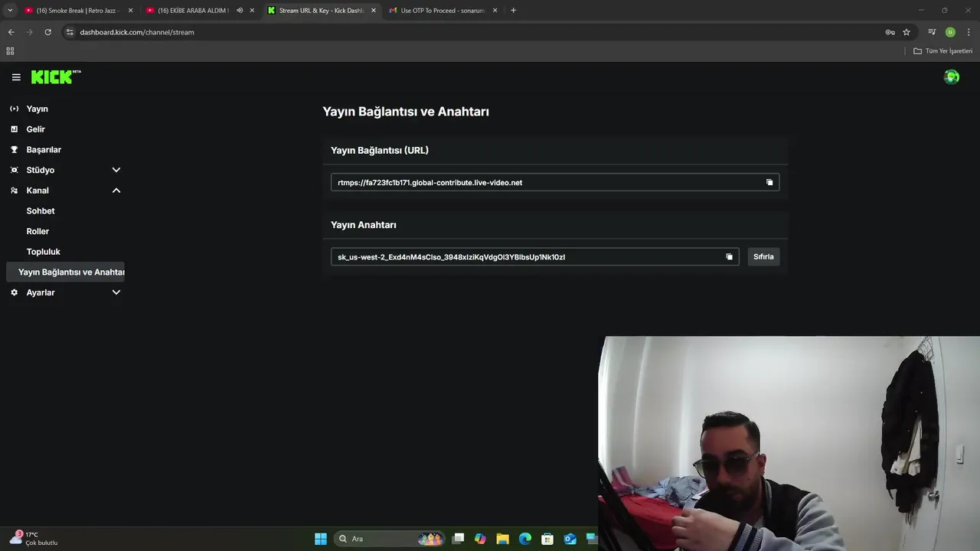Reset the stream key with Sıfırla
The image size is (980, 551).
click(763, 257)
